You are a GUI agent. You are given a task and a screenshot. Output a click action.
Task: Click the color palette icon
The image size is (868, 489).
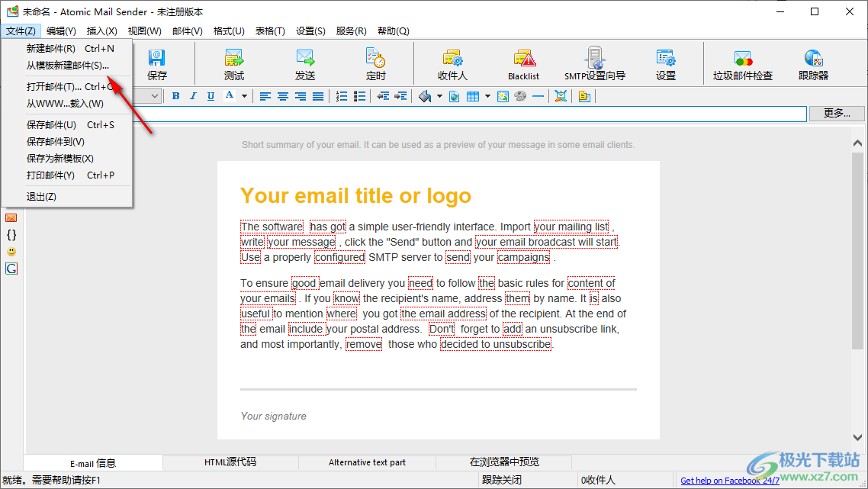pyautogui.click(x=520, y=96)
